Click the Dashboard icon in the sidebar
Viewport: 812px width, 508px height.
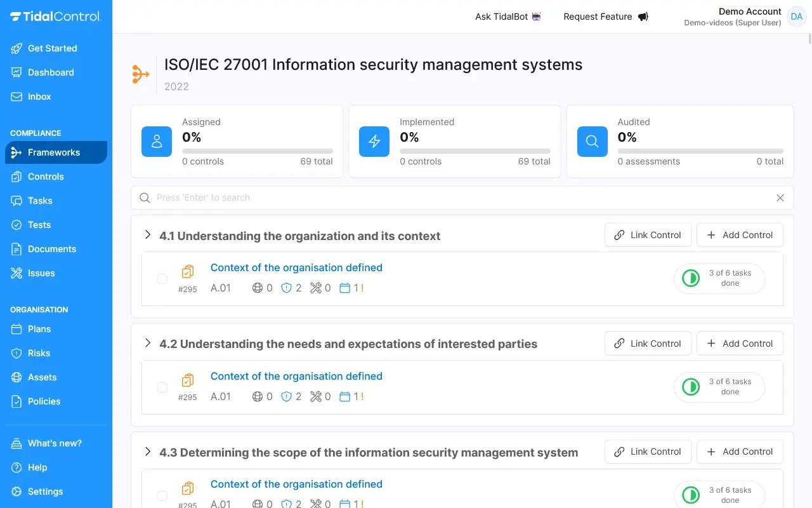pos(16,72)
